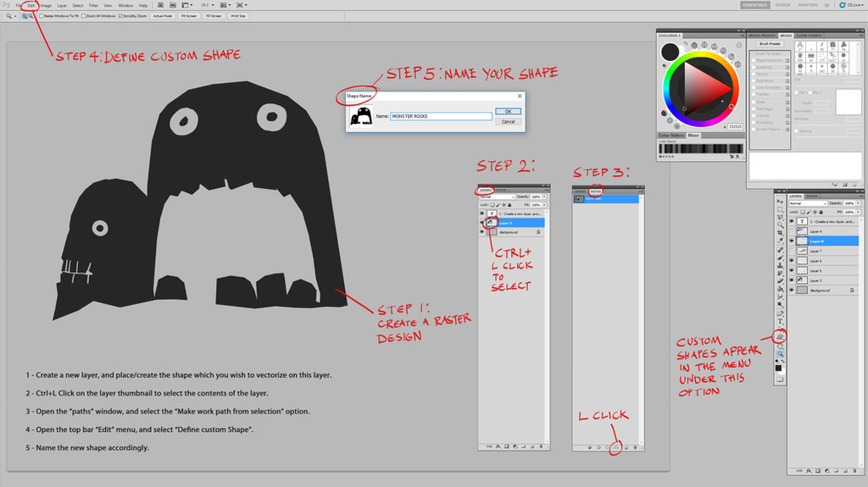Open the Opacity slider arrow in the Layers panel
Viewport: 868px width, 487px height.
pos(858,203)
